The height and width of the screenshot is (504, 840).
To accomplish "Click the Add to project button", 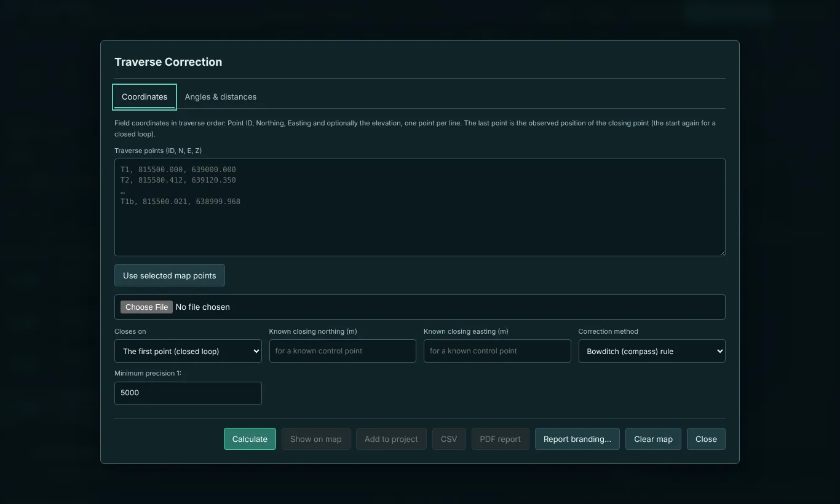I will click(x=391, y=439).
